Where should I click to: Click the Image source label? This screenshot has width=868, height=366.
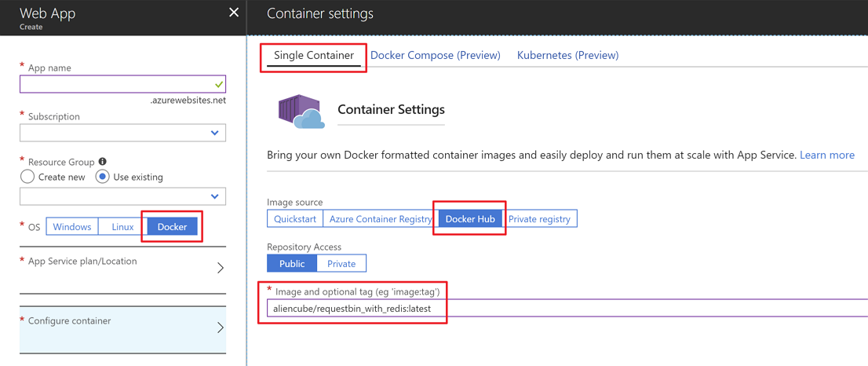[294, 203]
